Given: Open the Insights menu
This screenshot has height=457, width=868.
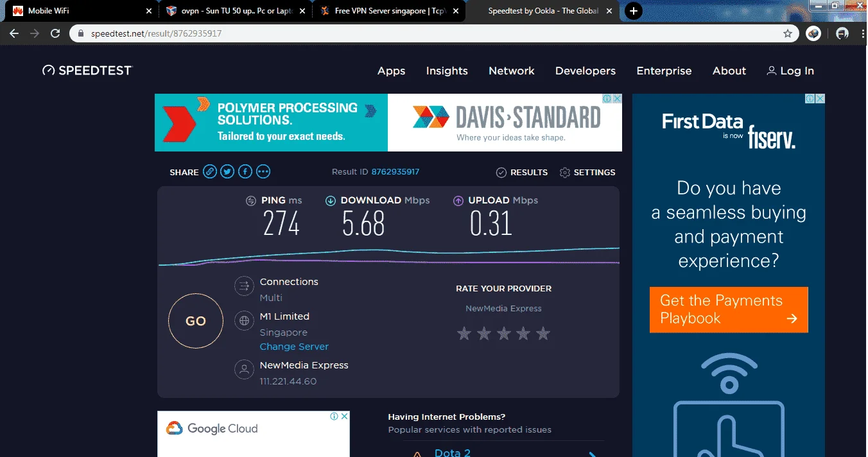Looking at the screenshot, I should [447, 71].
